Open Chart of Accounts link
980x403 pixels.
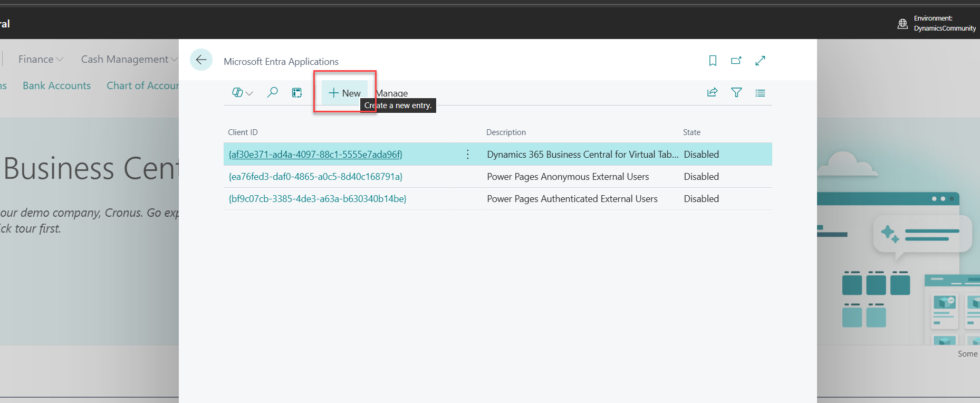142,85
